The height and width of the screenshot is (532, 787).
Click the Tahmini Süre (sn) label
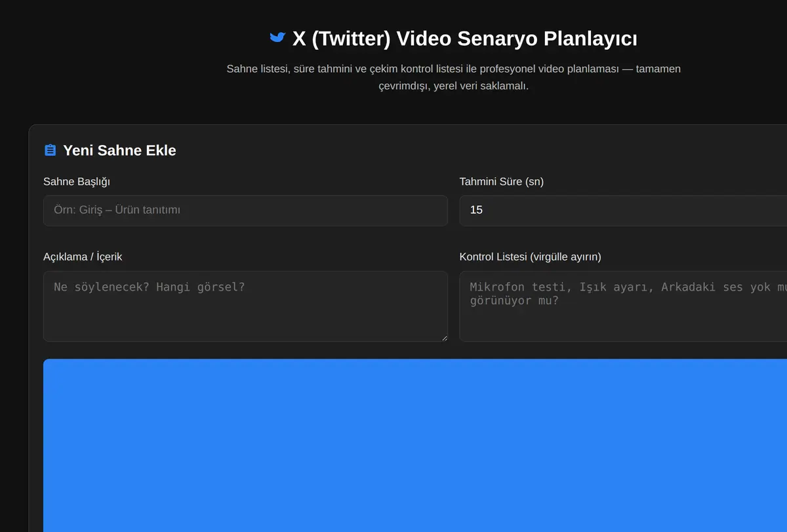[502, 182]
